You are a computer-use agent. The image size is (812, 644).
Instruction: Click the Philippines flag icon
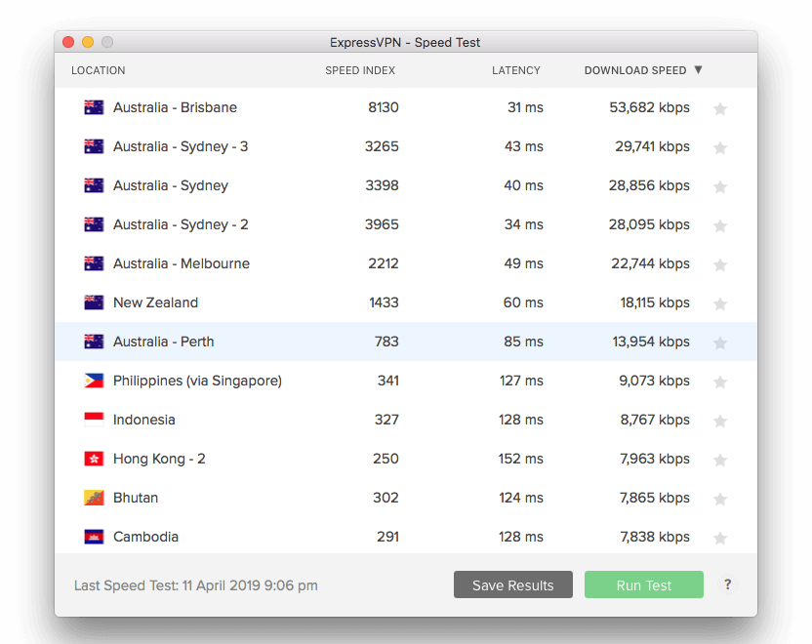[94, 381]
